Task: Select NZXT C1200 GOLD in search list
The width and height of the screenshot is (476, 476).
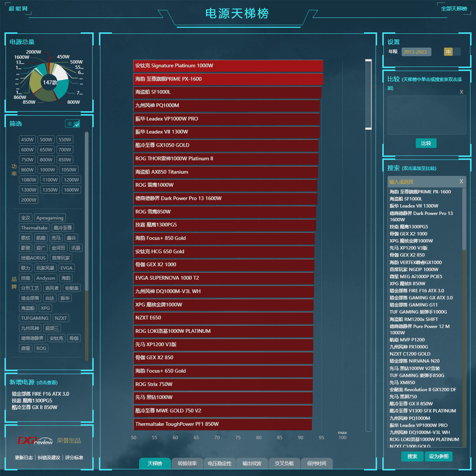Action: pyautogui.click(x=410, y=354)
